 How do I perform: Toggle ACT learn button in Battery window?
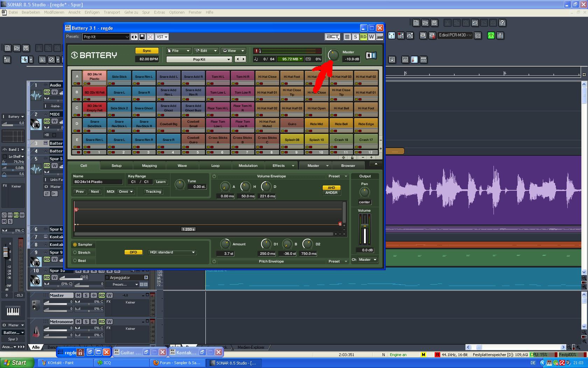coord(332,36)
